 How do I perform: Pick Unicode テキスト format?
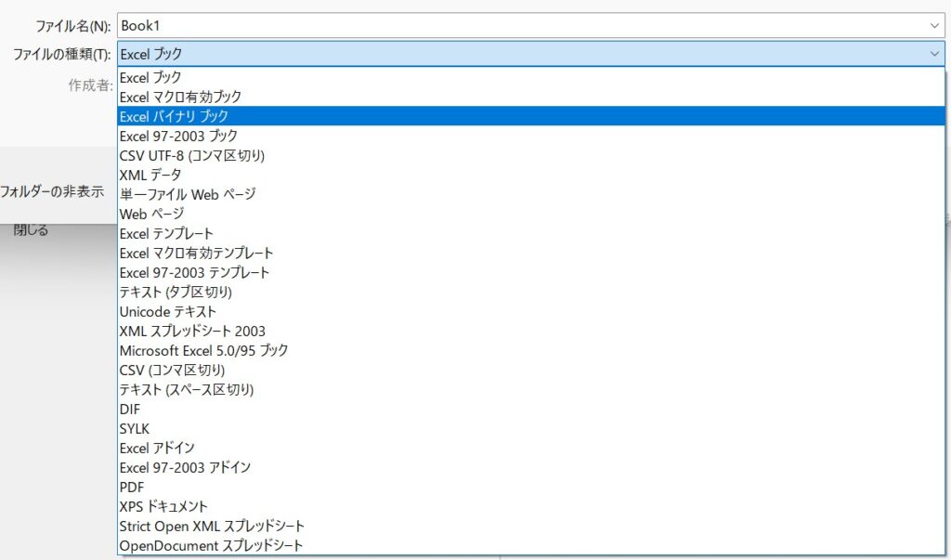pyautogui.click(x=167, y=311)
